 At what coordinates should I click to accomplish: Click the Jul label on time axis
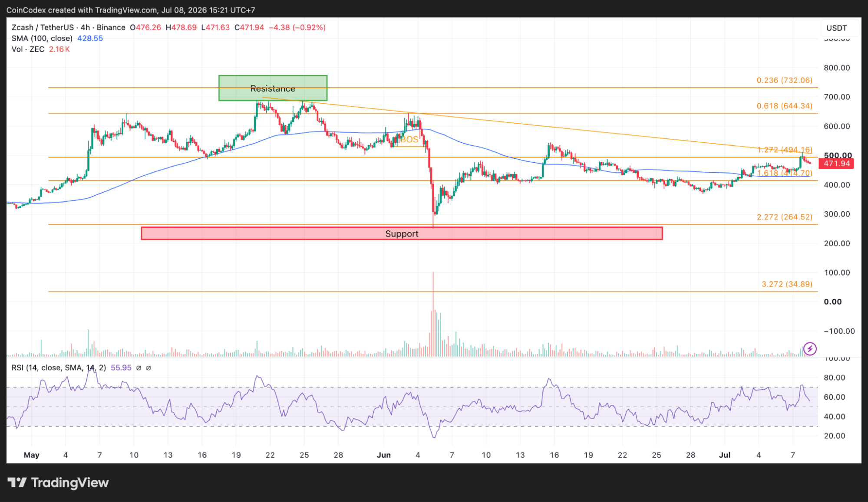click(x=725, y=455)
